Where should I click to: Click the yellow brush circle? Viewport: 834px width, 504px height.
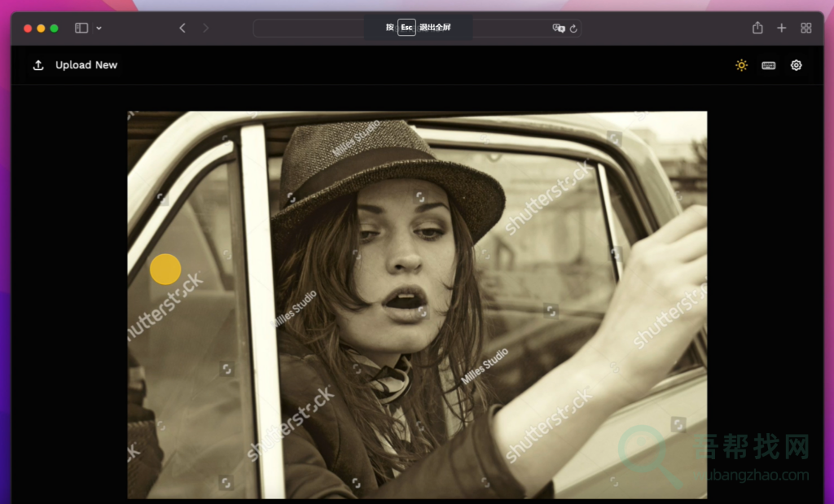(x=165, y=270)
